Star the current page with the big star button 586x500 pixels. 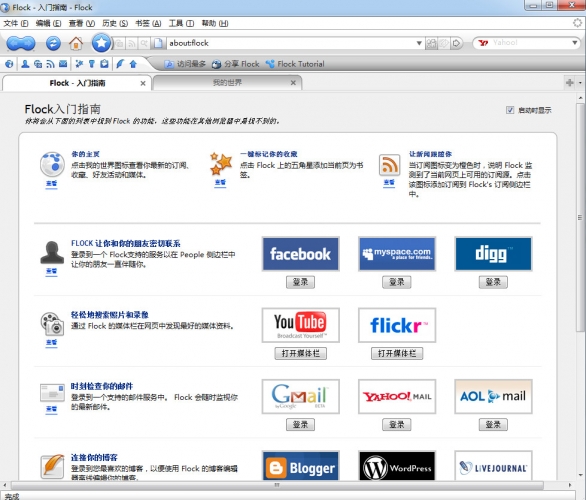tap(101, 43)
